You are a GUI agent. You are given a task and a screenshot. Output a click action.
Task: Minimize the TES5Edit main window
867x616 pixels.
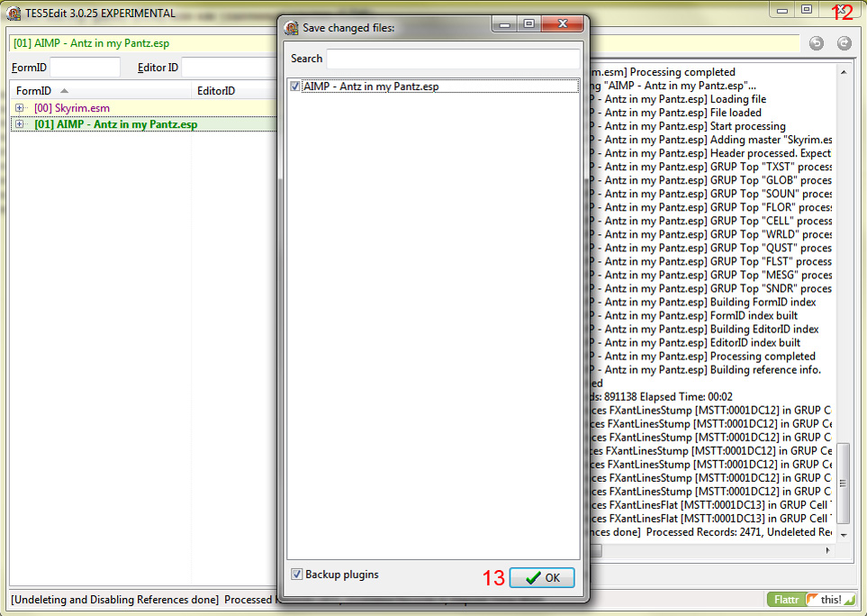pos(781,10)
